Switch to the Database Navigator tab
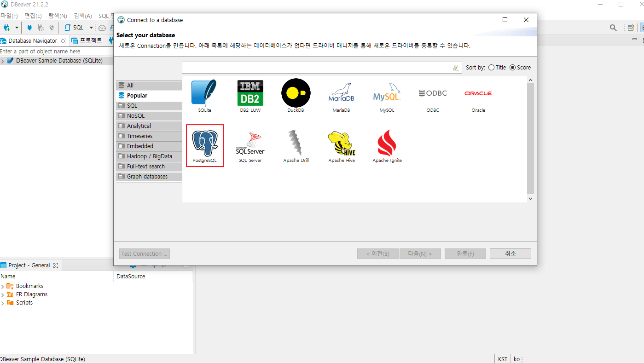Viewport: 644px width, 363px height. [33, 41]
